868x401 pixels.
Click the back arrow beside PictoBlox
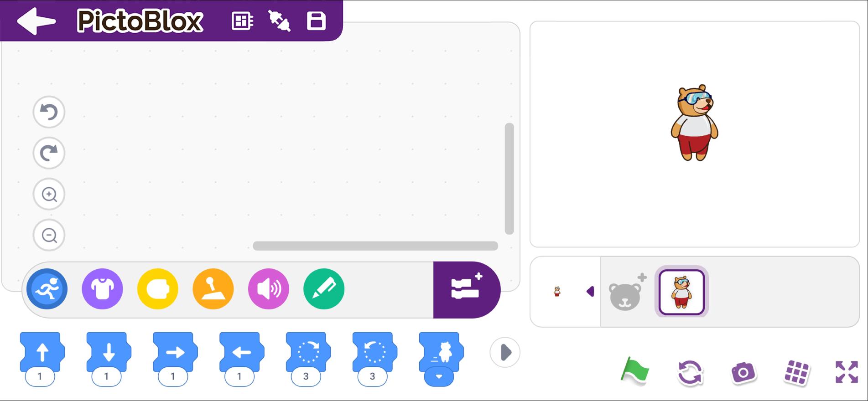click(36, 21)
